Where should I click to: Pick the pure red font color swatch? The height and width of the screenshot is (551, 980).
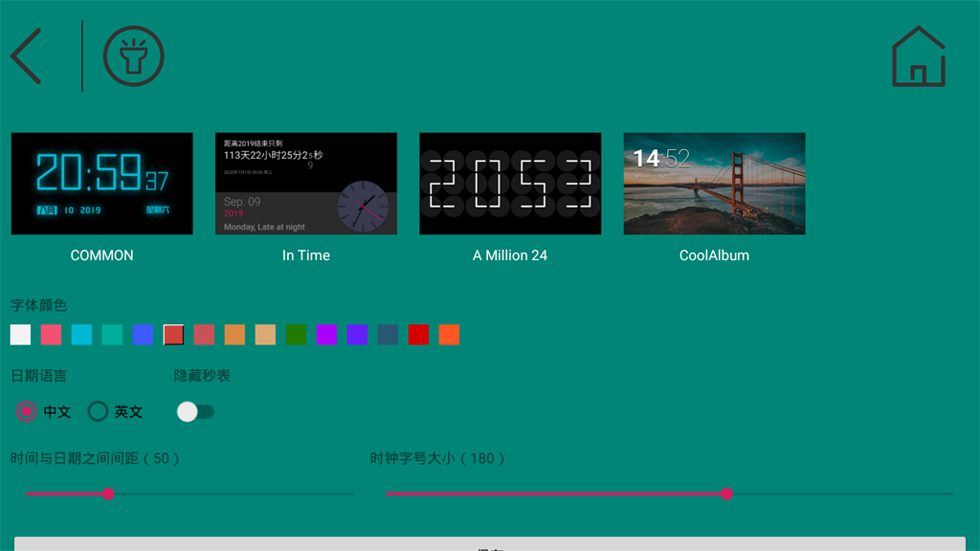click(x=419, y=335)
